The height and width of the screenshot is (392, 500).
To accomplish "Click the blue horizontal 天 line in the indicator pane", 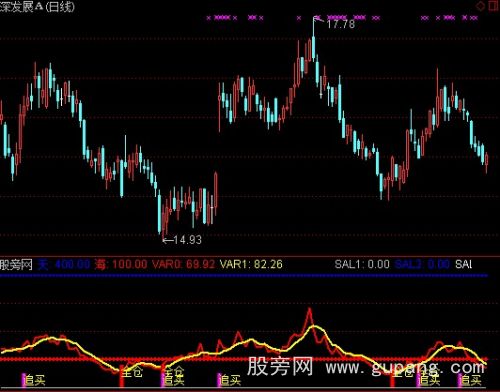I will [244, 276].
